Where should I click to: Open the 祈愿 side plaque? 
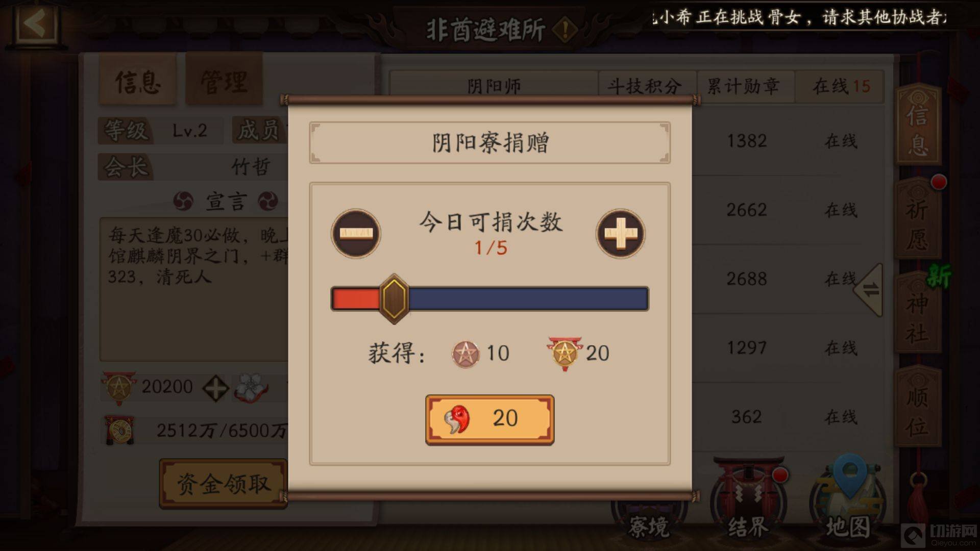pyautogui.click(x=918, y=221)
